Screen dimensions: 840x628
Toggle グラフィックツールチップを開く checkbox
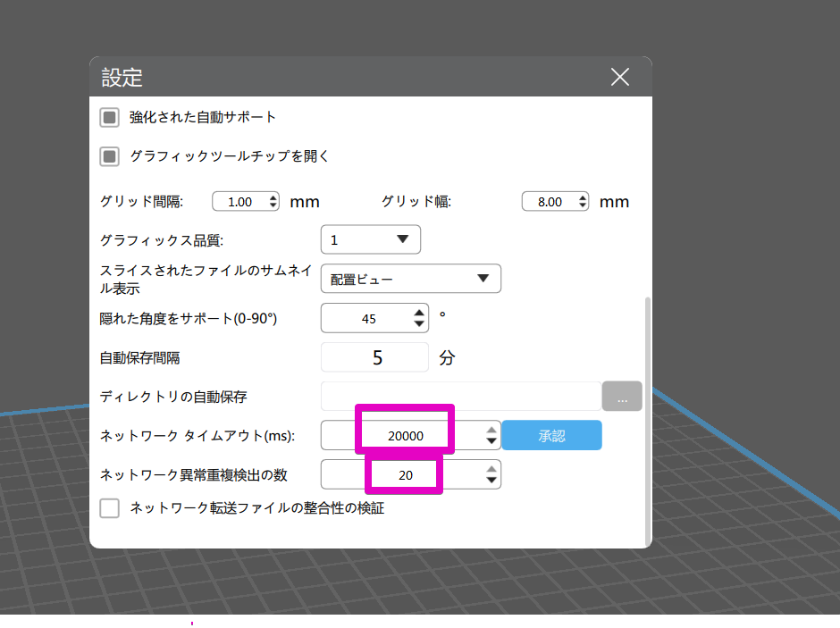tap(109, 156)
